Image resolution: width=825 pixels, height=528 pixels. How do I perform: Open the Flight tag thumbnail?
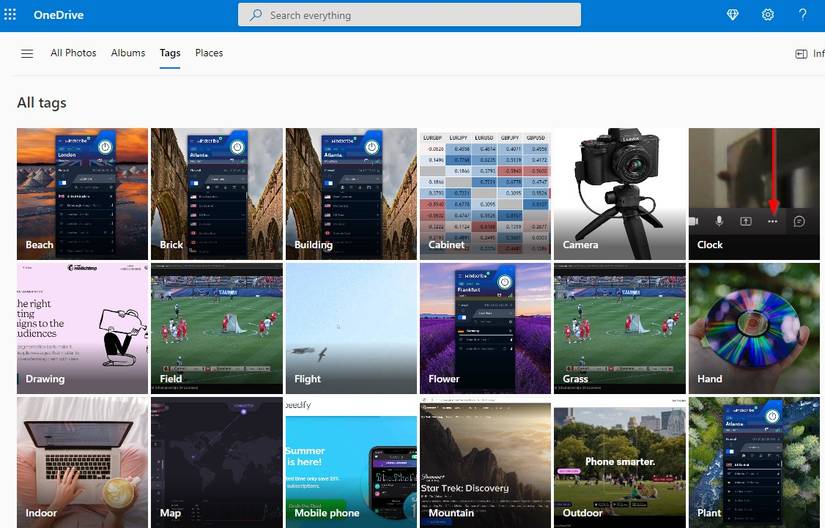(x=351, y=328)
